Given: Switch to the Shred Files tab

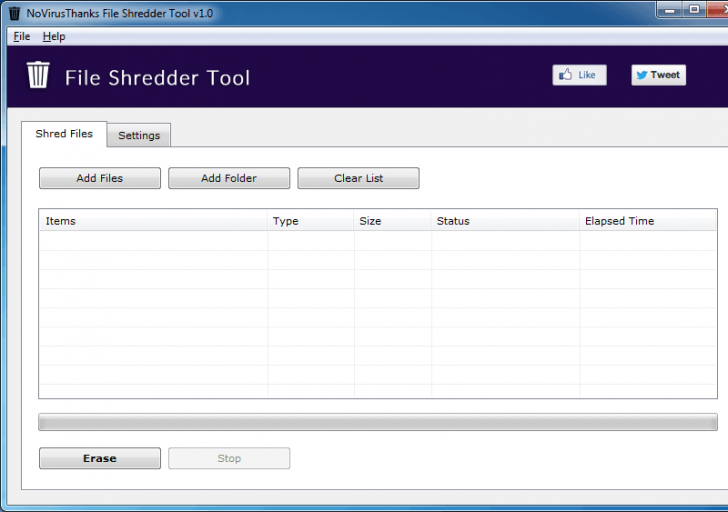Looking at the screenshot, I should pyautogui.click(x=64, y=134).
